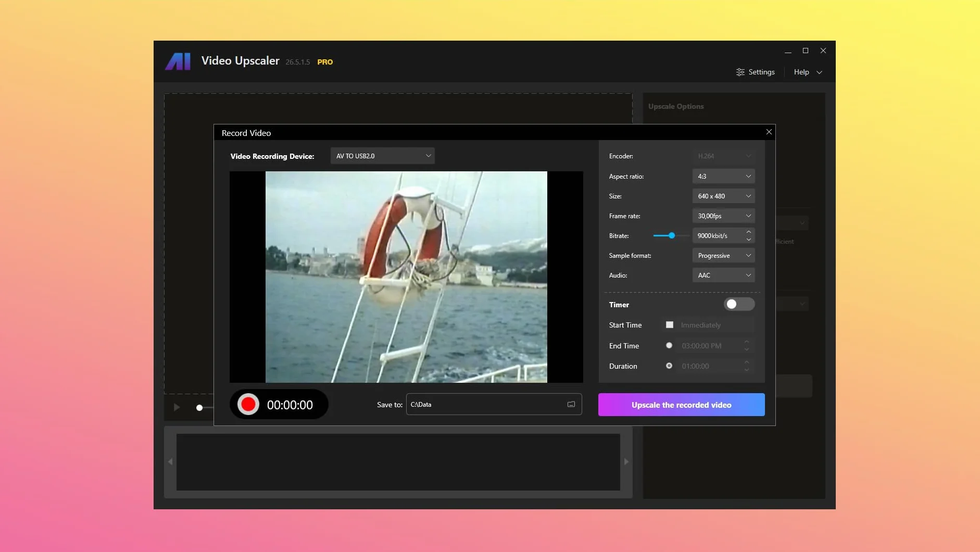Open folder browser icon in Save to field
The height and width of the screenshot is (552, 980).
click(571, 405)
